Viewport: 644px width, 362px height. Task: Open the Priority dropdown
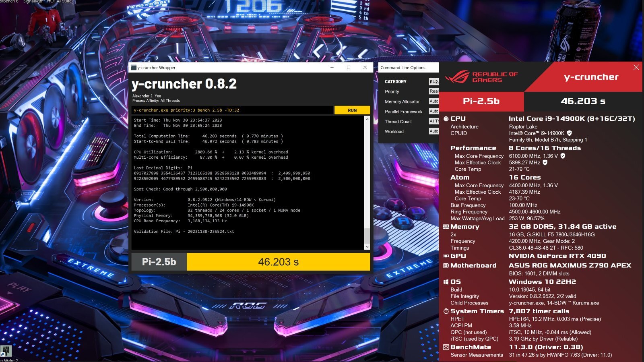(433, 91)
